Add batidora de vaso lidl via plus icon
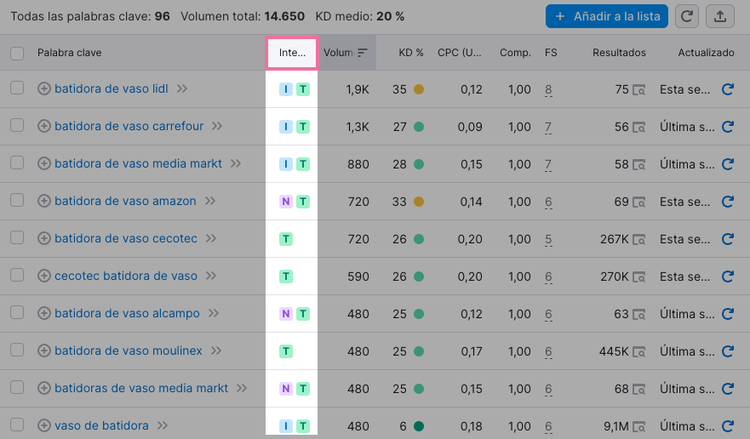750x439 pixels. click(44, 89)
